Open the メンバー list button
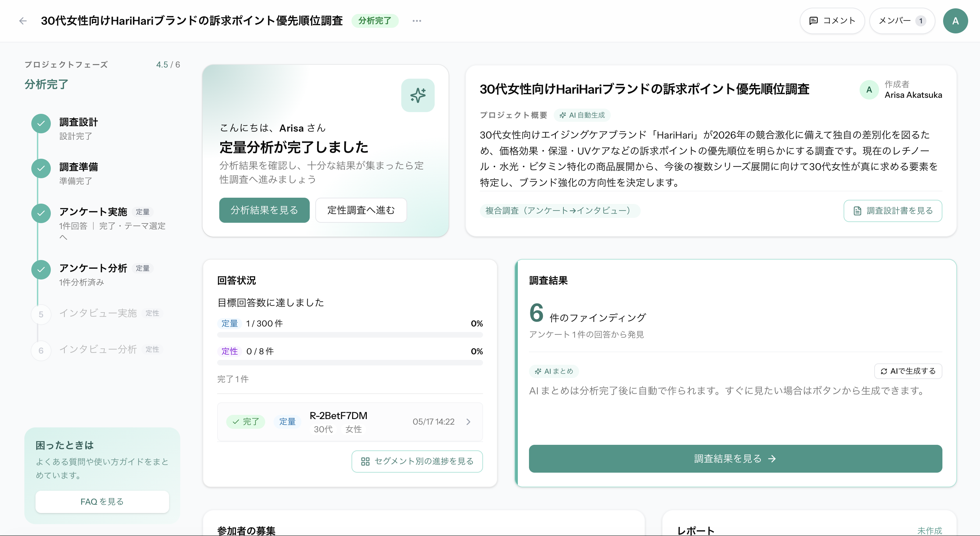 pos(902,21)
